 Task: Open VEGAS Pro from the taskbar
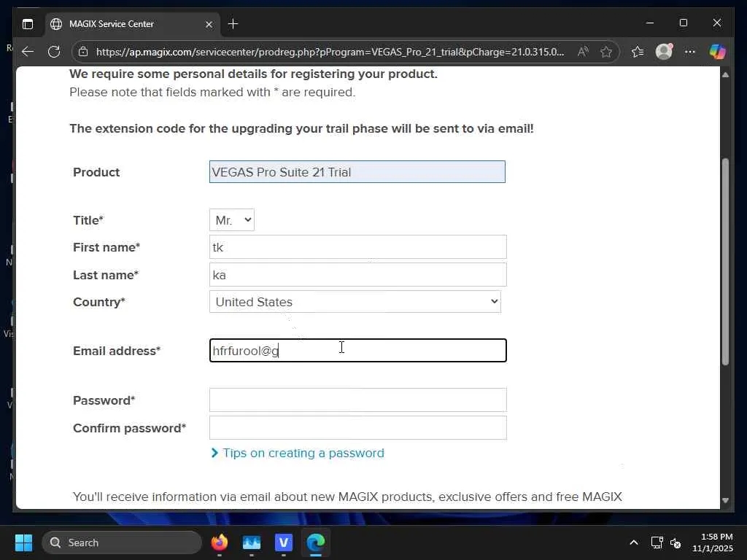[x=284, y=542]
